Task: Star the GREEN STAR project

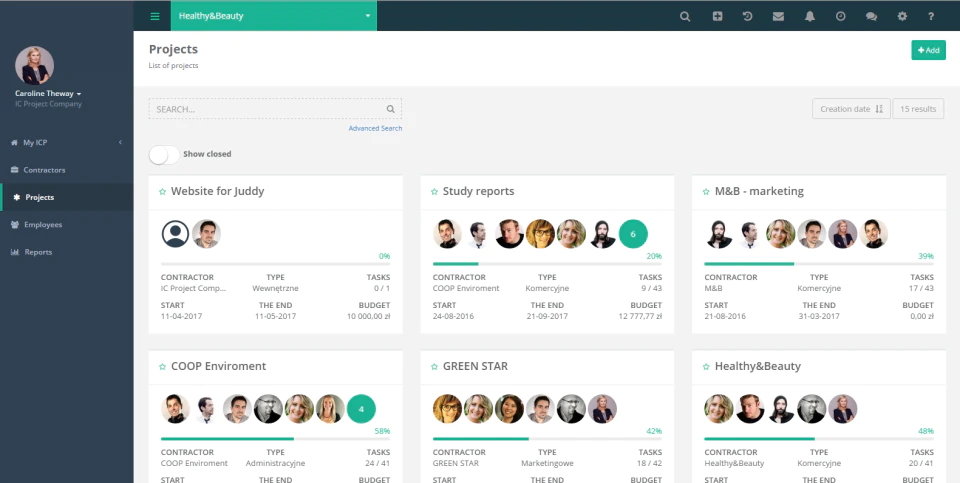Action: tap(434, 367)
